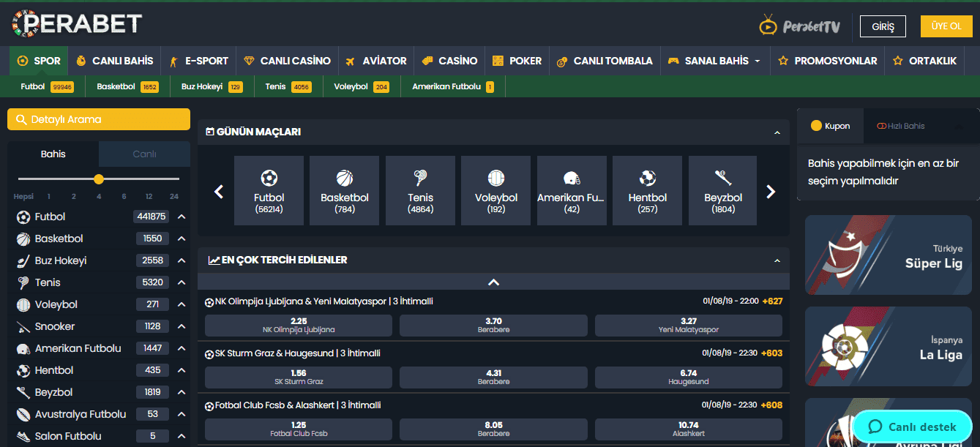Image resolution: width=980 pixels, height=447 pixels.
Task: Choose the Voleybol tile in Günün Maçları
Action: 495,189
